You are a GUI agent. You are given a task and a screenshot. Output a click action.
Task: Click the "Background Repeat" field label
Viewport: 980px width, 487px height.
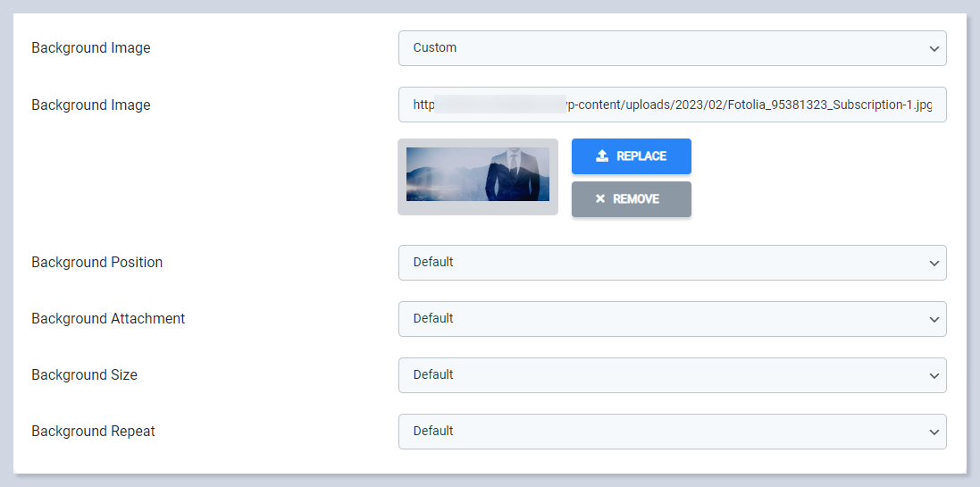click(94, 432)
